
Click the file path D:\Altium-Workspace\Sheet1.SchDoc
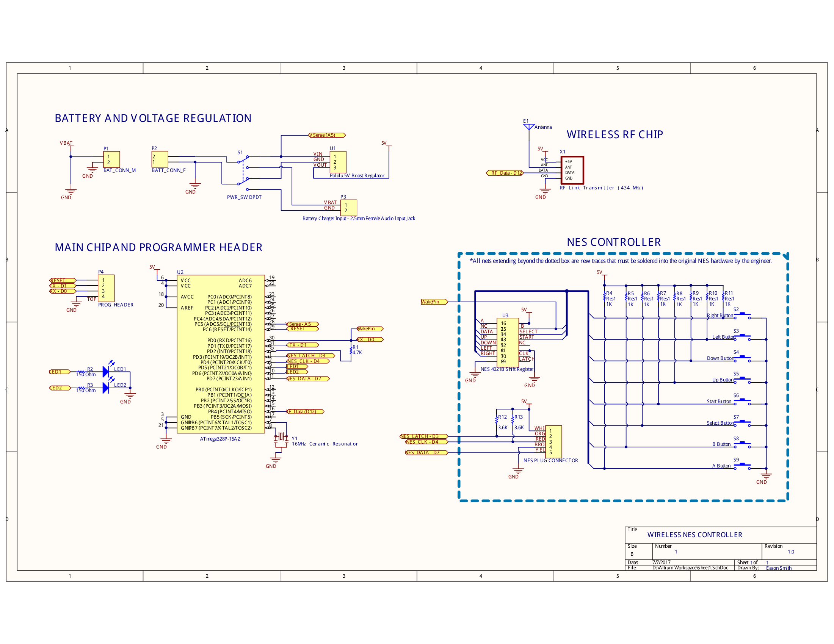click(x=690, y=568)
